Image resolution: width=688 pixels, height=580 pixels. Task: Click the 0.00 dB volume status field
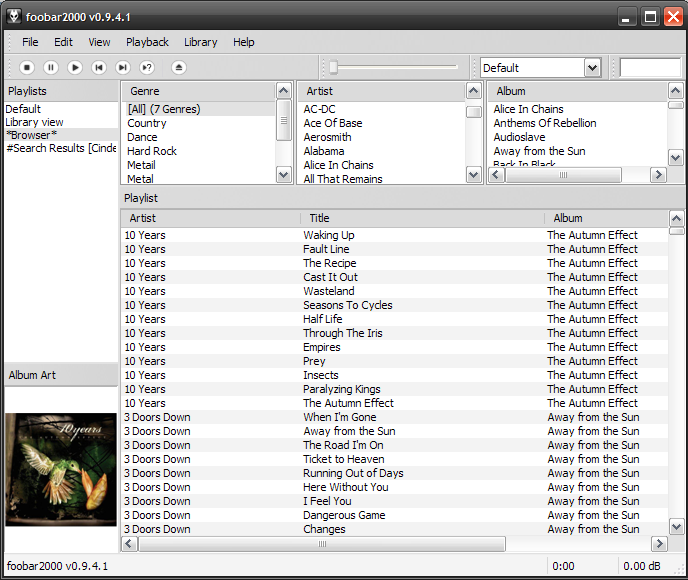pyautogui.click(x=641, y=566)
